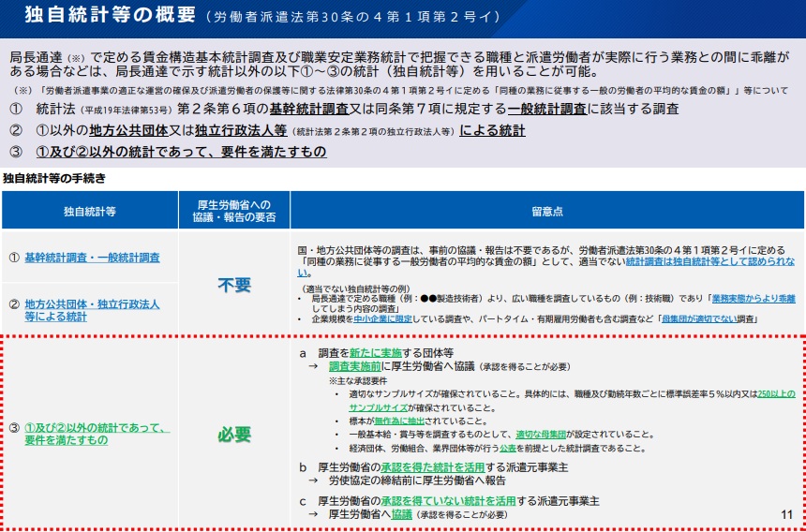Click the 業務実態からより乖離 underlined text

click(x=753, y=298)
